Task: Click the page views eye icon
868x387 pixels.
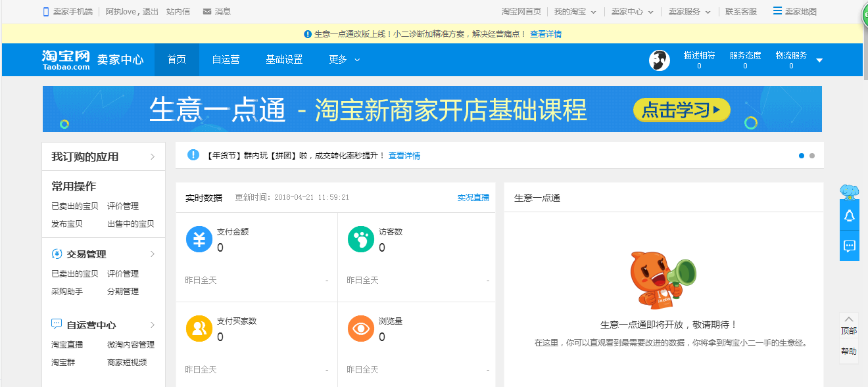Action: click(360, 329)
